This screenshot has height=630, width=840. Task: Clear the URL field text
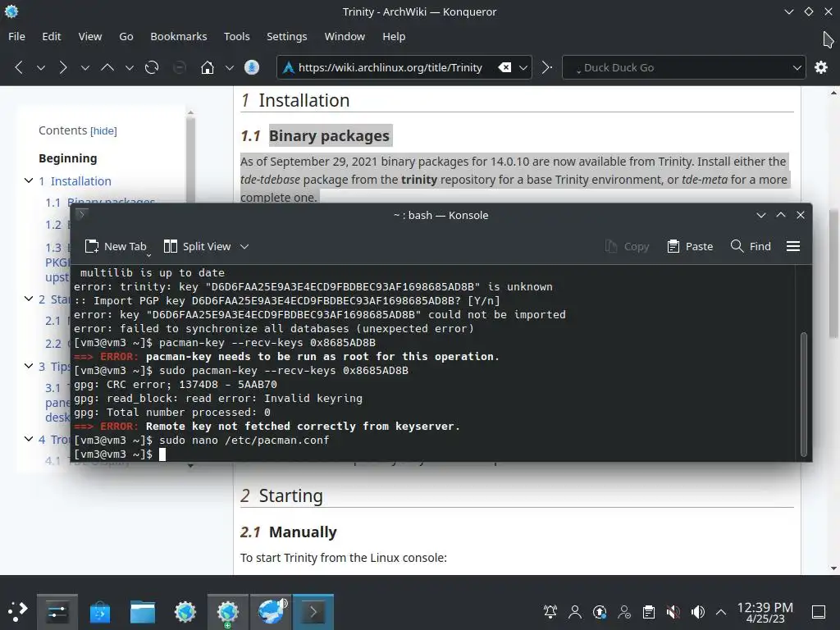pyautogui.click(x=504, y=67)
